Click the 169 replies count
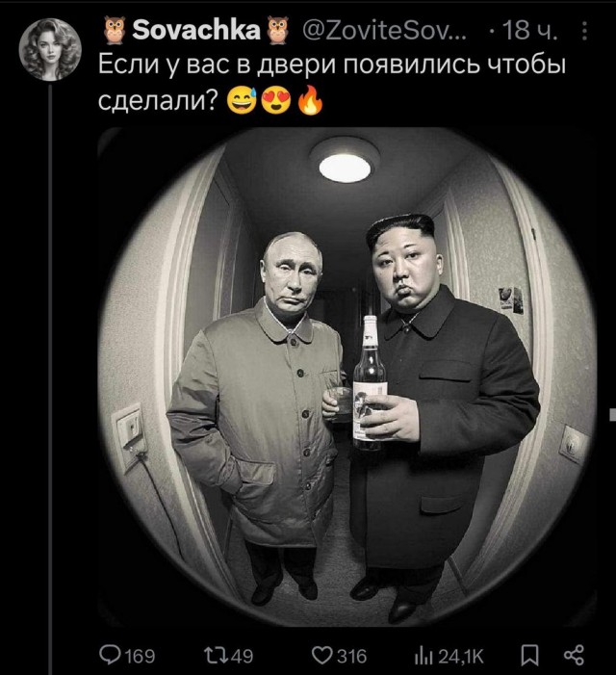The image size is (616, 675). (141, 657)
